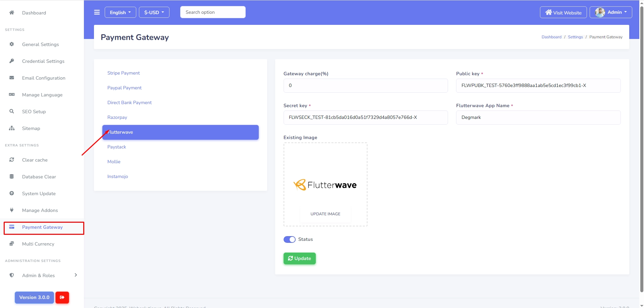Open the $-USD currency dropdown
644x308 pixels.
click(154, 12)
